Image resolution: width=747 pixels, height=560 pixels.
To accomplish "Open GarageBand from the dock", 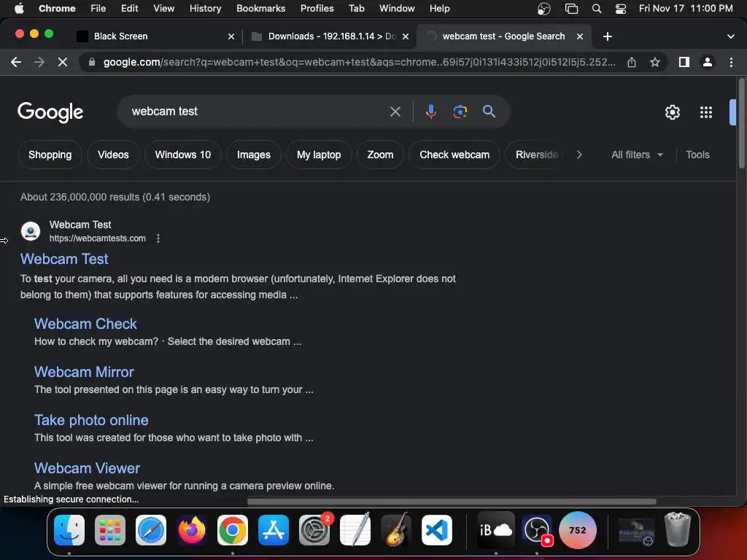I will click(396, 530).
